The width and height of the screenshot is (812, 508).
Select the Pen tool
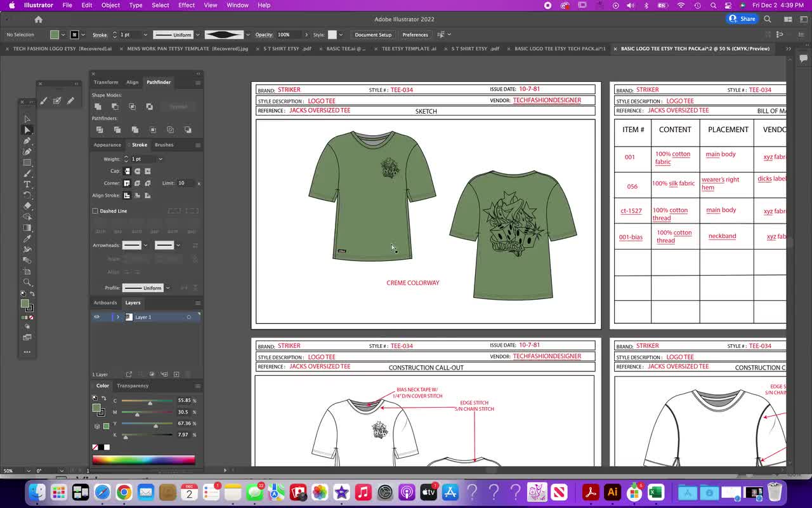tap(27, 141)
